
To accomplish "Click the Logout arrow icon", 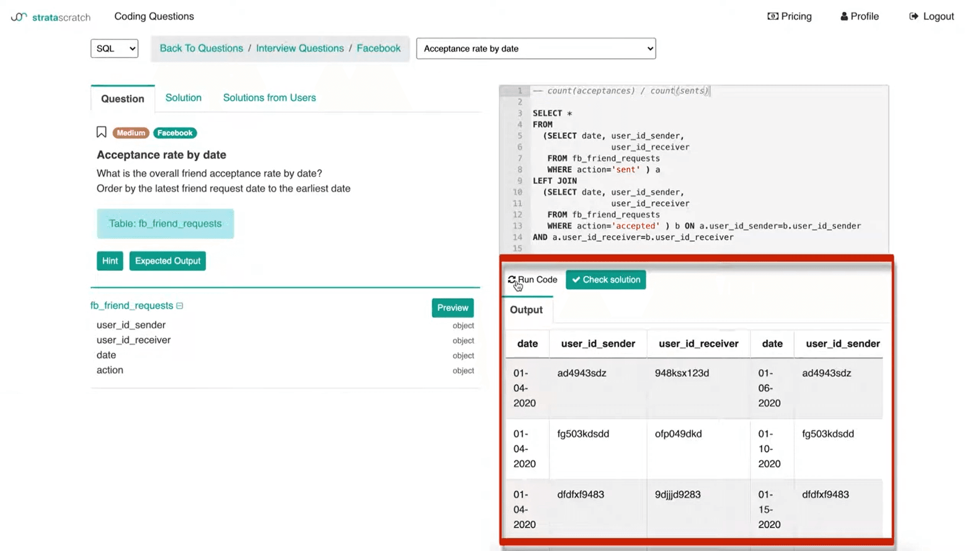I will point(914,16).
